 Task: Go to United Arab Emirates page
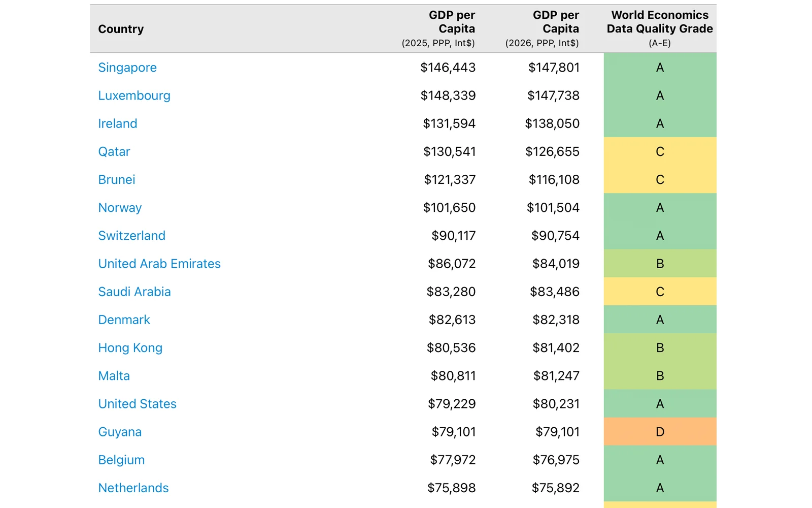(159, 264)
